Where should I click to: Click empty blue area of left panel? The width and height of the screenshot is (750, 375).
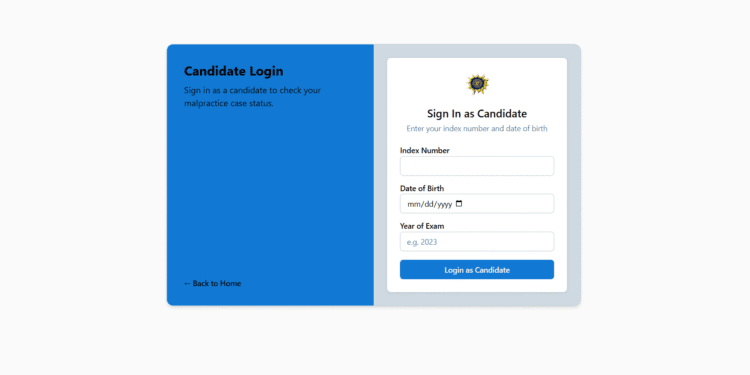(x=270, y=191)
